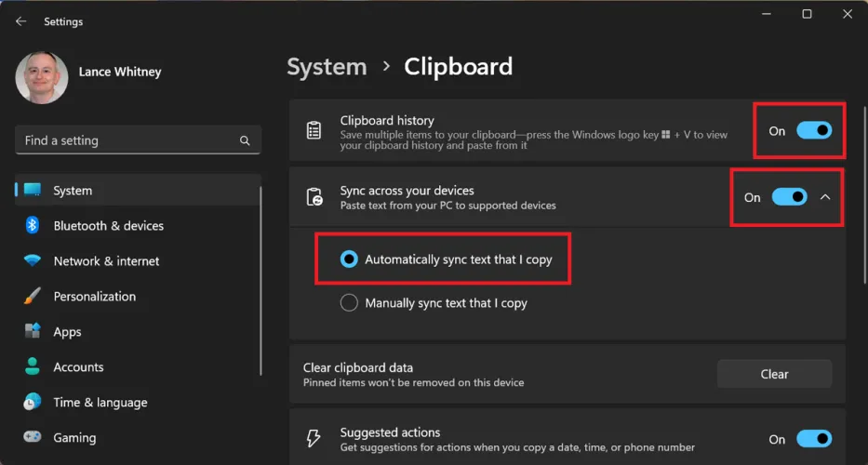Select Automatically sync text that I copy
The image size is (868, 465).
(349, 259)
